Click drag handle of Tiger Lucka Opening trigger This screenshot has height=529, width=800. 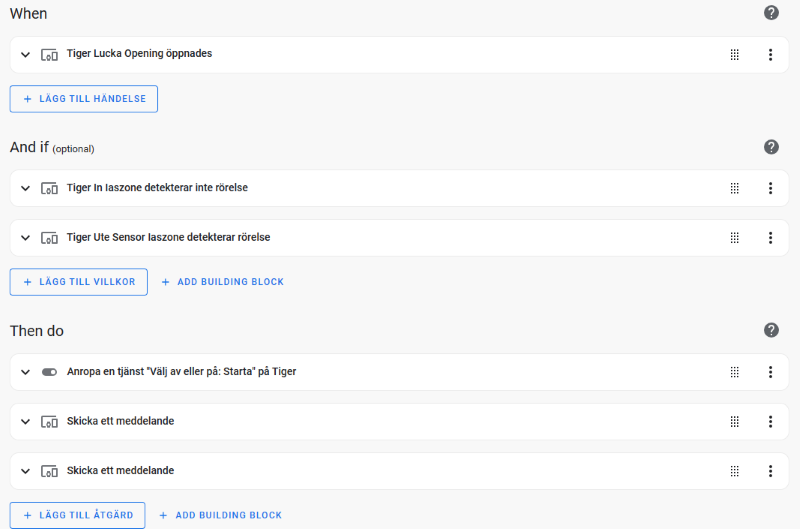[735, 55]
